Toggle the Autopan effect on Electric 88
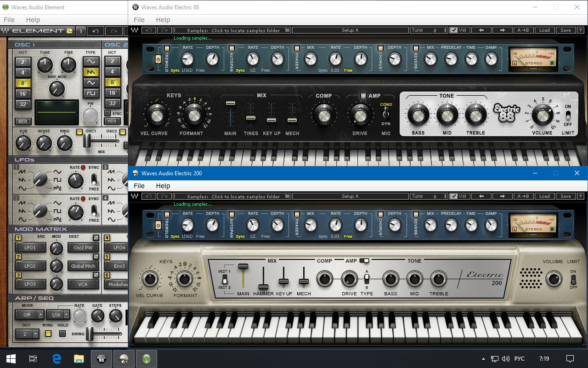This screenshot has width=588, height=368. (232, 48)
